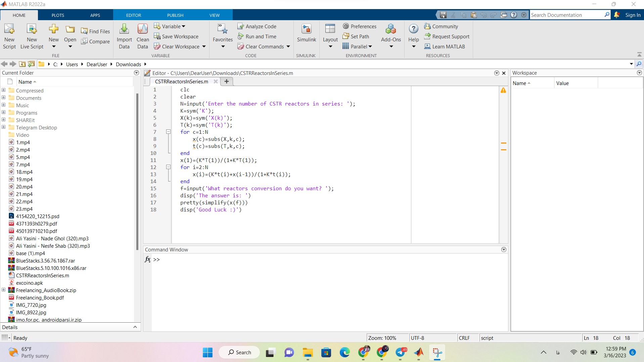
Task: Click Sign In
Action: point(633,15)
